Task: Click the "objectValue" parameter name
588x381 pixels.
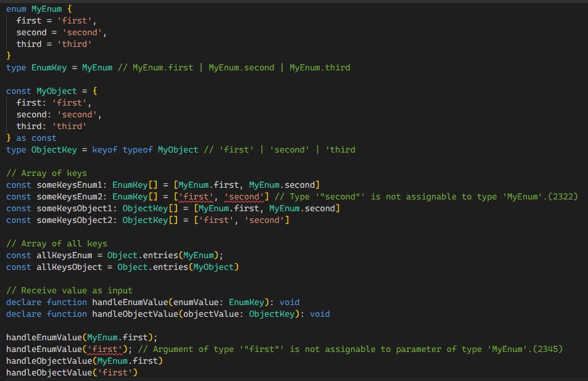Action: point(211,314)
